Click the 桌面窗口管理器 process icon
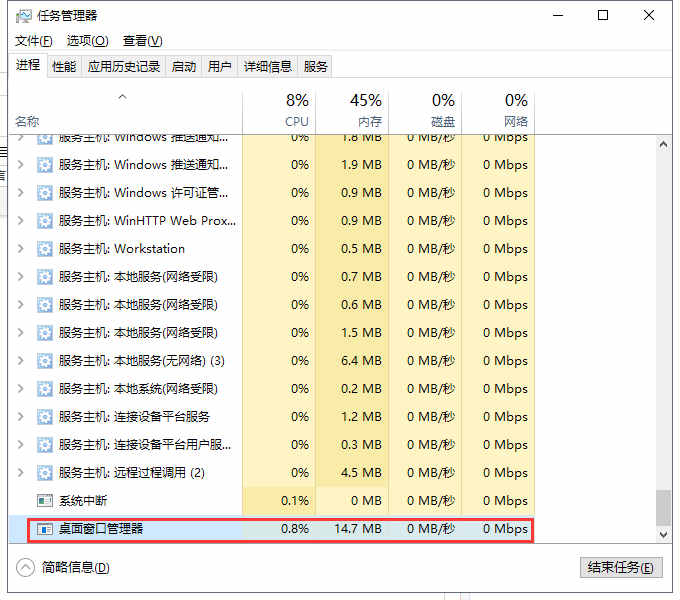The height and width of the screenshot is (600, 680). click(x=45, y=529)
